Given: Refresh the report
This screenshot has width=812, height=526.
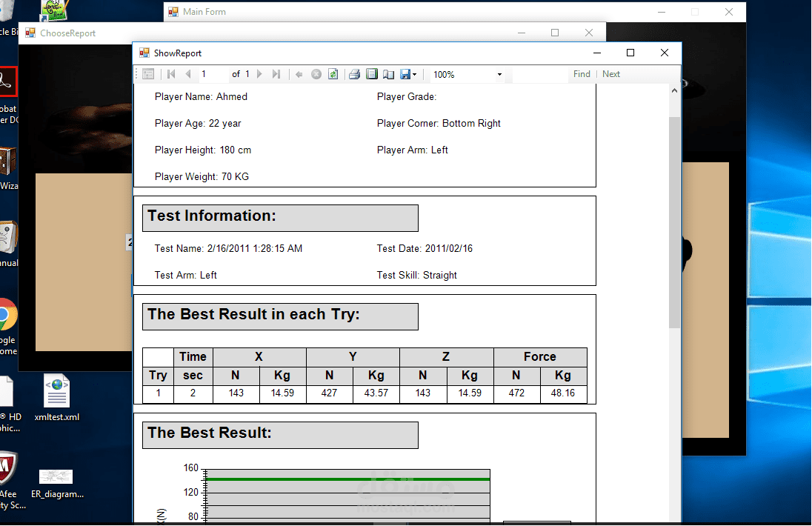Looking at the screenshot, I should point(333,74).
